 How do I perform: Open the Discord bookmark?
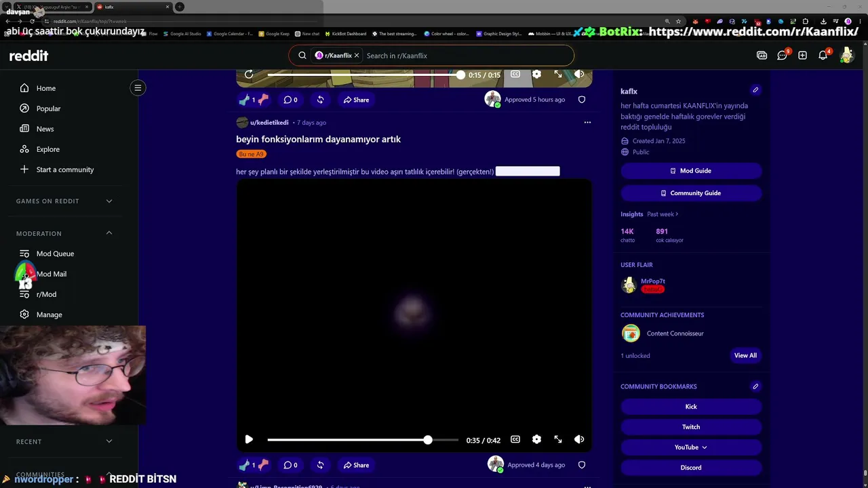(691, 468)
